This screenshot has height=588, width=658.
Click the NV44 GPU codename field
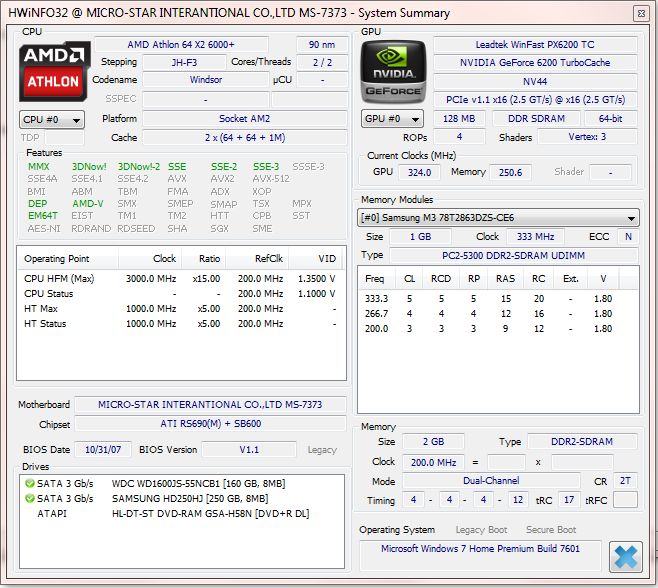[535, 81]
